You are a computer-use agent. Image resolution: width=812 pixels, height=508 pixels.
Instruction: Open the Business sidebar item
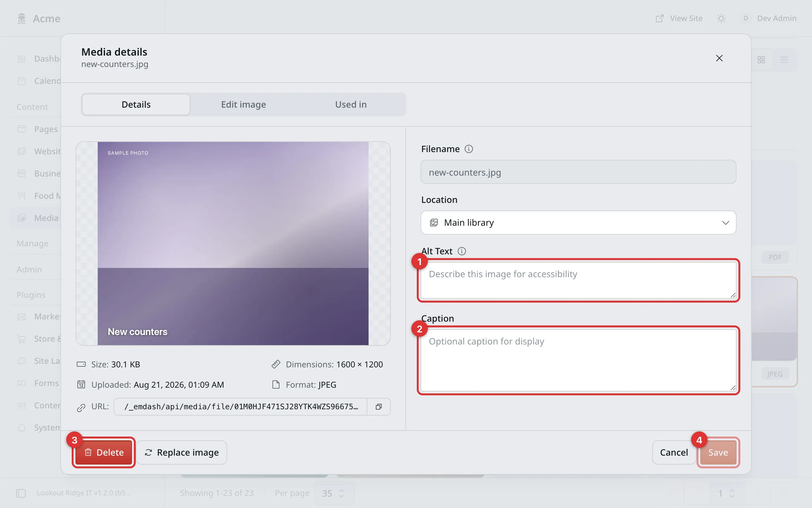(x=36, y=173)
